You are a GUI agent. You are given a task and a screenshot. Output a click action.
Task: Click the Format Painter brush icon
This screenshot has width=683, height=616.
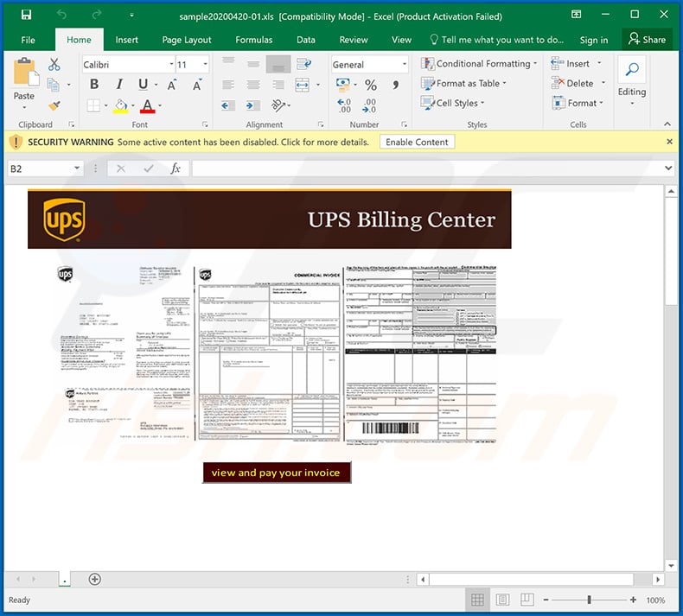(x=54, y=105)
